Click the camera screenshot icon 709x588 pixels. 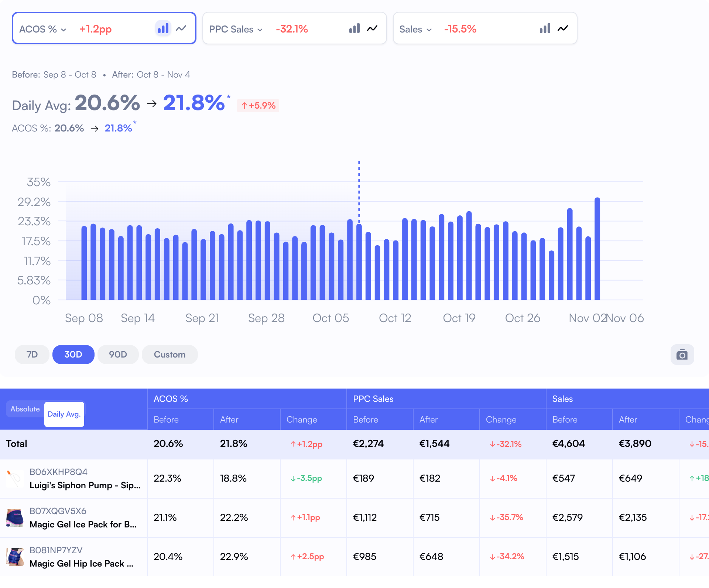point(682,355)
